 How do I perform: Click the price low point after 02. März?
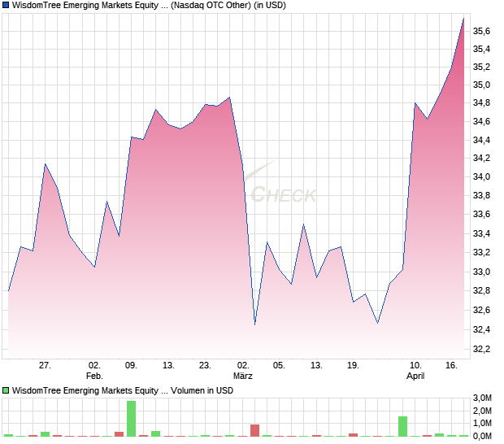point(255,324)
